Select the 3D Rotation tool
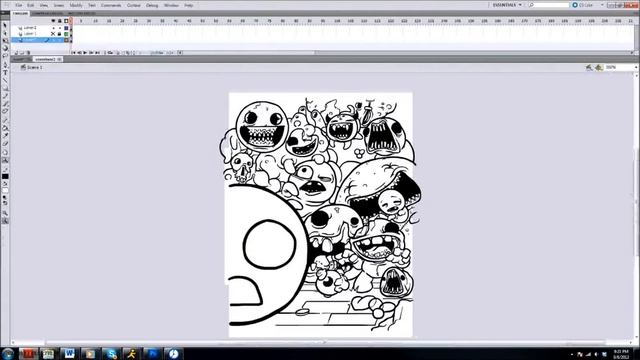Viewport: 640px width, 360px height. (x=5, y=48)
